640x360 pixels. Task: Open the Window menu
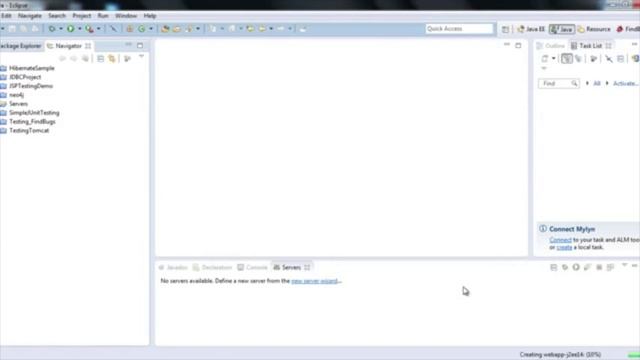(x=126, y=16)
